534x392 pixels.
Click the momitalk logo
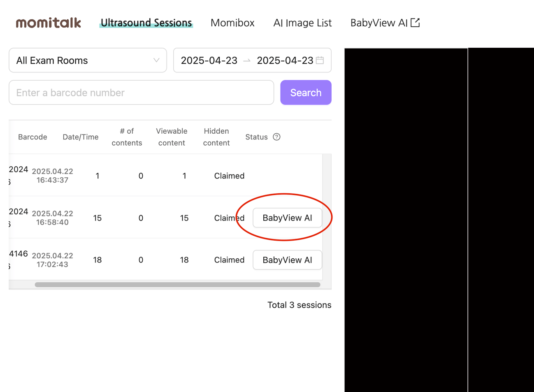48,23
